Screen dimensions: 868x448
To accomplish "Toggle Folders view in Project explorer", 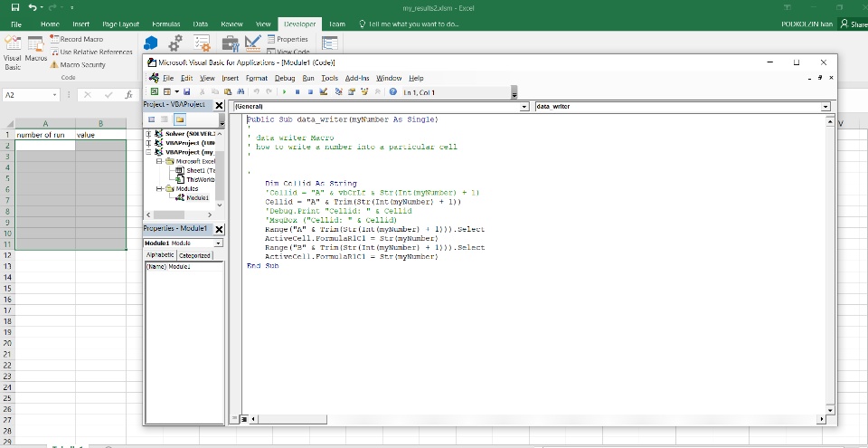I will [180, 119].
